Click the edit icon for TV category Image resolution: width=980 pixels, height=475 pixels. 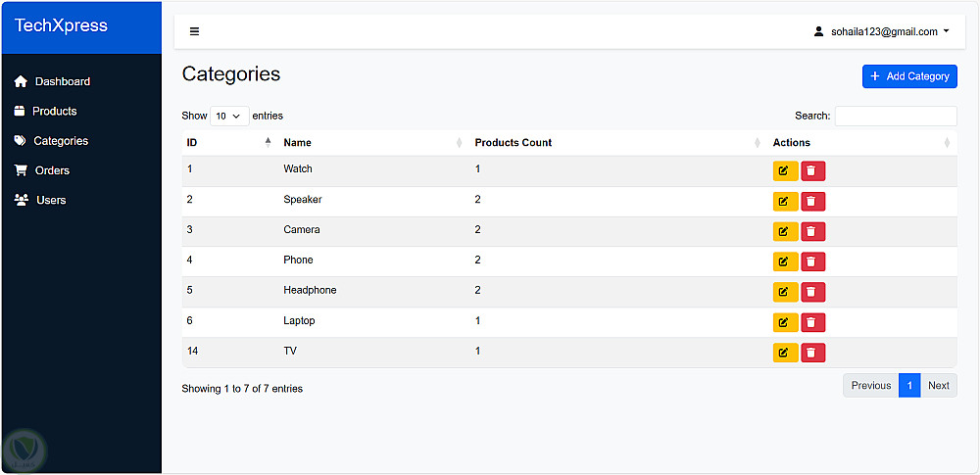[785, 353]
